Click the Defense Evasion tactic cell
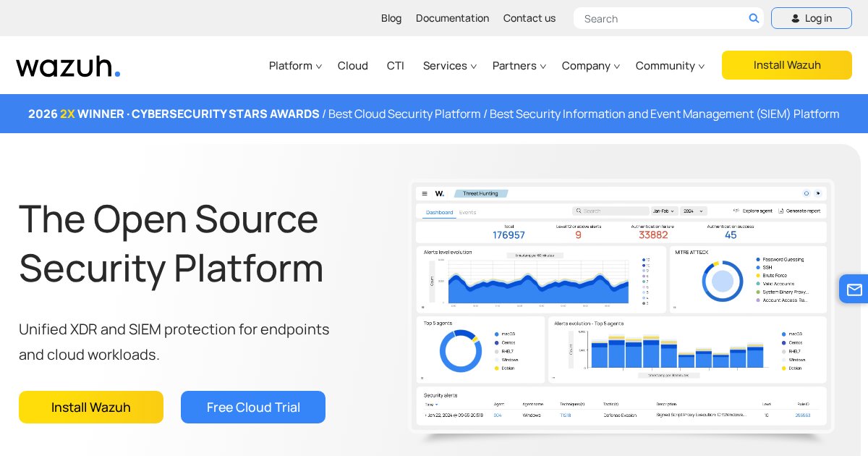This screenshot has height=456, width=868. [x=619, y=415]
